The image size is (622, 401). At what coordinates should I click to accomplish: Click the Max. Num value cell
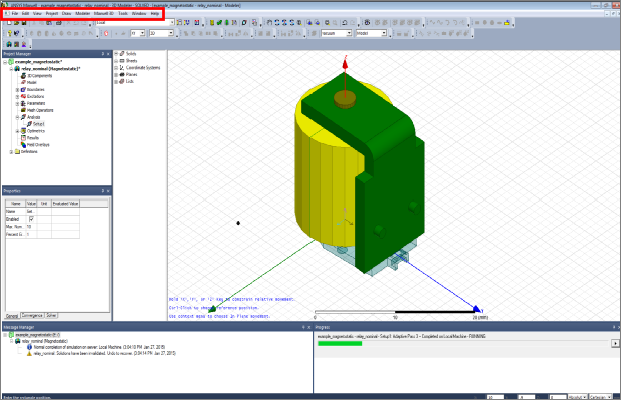point(31,227)
